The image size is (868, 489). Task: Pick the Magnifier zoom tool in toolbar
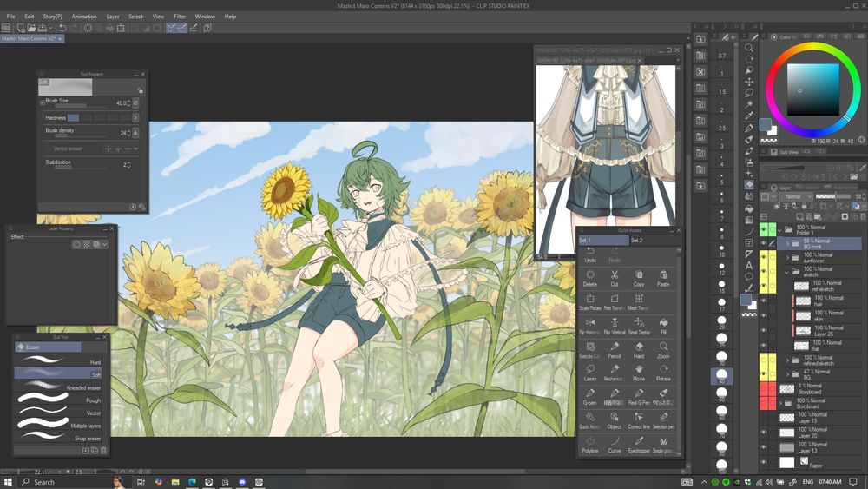coord(749,48)
